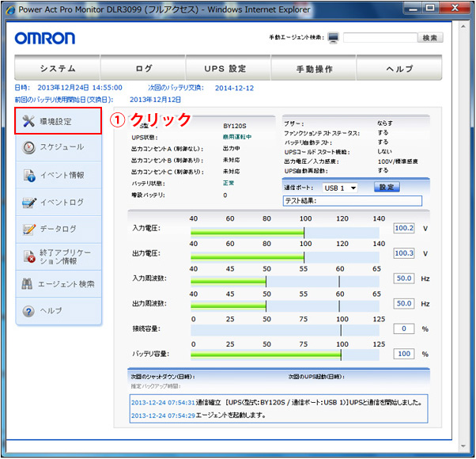Select the 終了アプリケーション情報 icon
The height and width of the screenshot is (459, 476).
[x=28, y=256]
